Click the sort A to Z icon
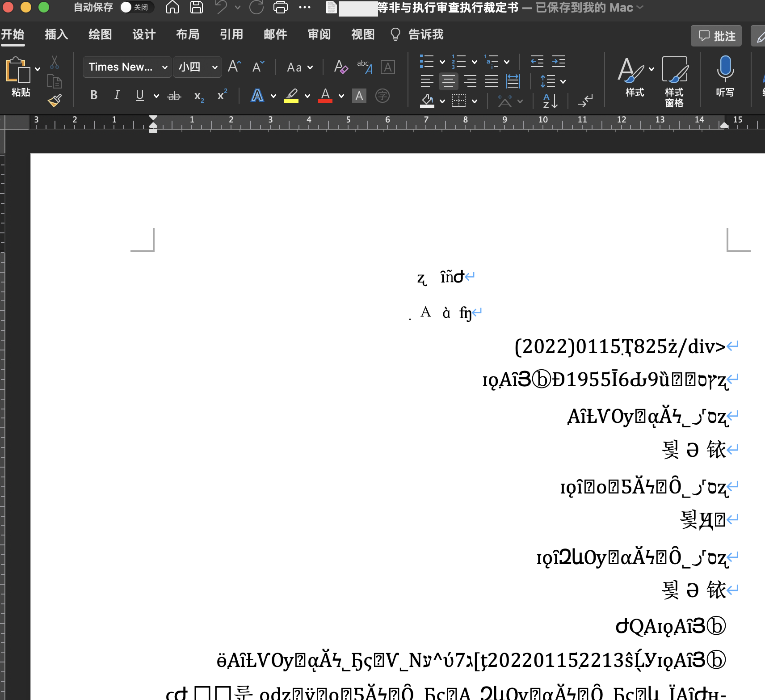Image resolution: width=765 pixels, height=700 pixels. pyautogui.click(x=550, y=101)
